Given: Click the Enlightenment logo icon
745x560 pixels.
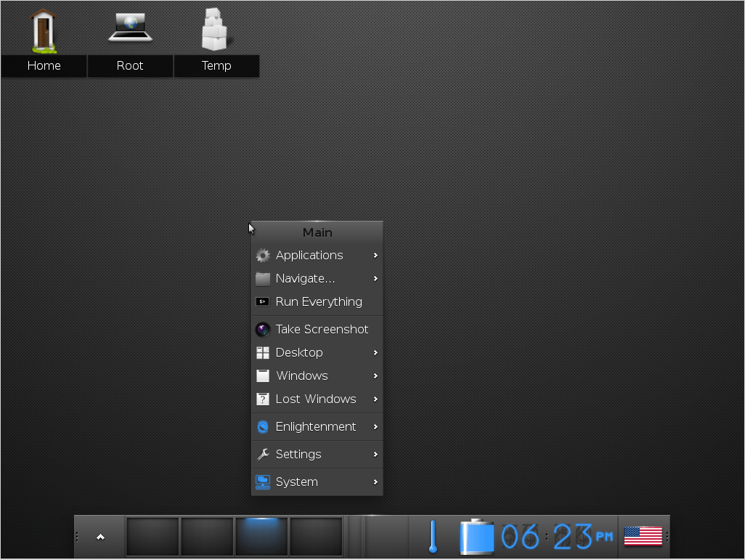Looking at the screenshot, I should click(263, 426).
